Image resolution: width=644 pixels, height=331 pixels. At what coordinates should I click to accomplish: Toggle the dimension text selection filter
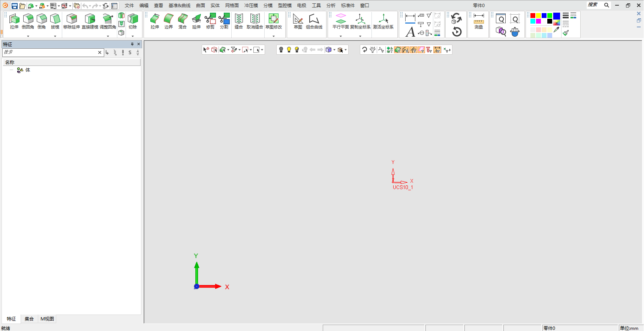[x=437, y=50]
